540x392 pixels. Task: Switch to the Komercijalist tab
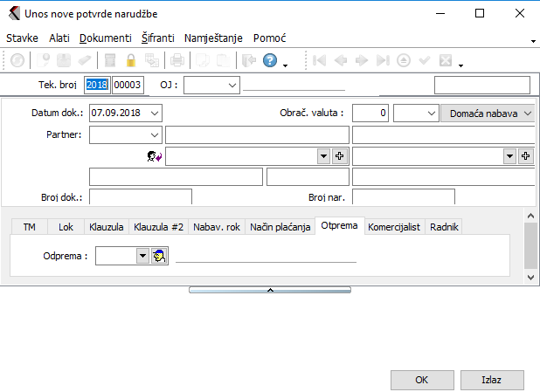tap(395, 227)
